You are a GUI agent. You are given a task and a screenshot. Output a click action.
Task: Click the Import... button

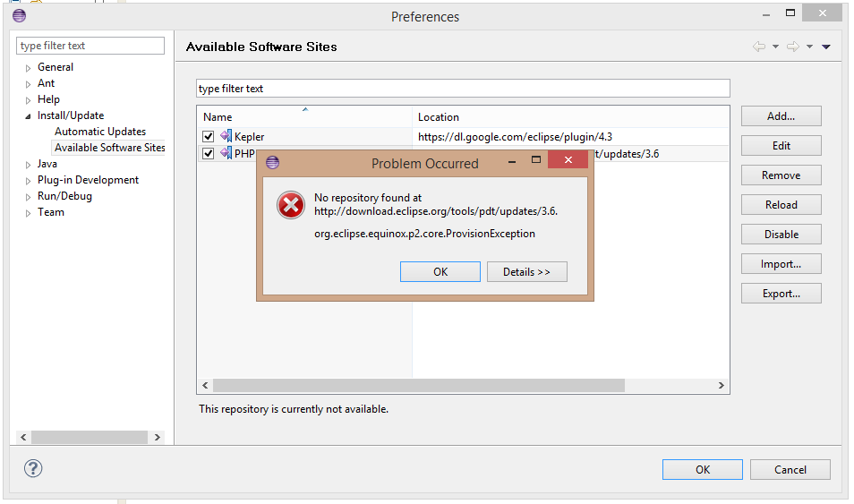pos(781,264)
